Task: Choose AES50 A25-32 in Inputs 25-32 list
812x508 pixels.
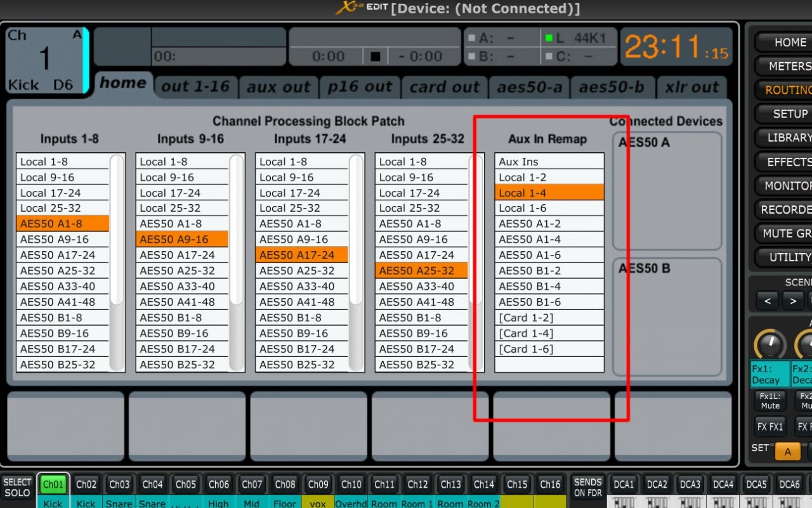Action: pyautogui.click(x=421, y=270)
